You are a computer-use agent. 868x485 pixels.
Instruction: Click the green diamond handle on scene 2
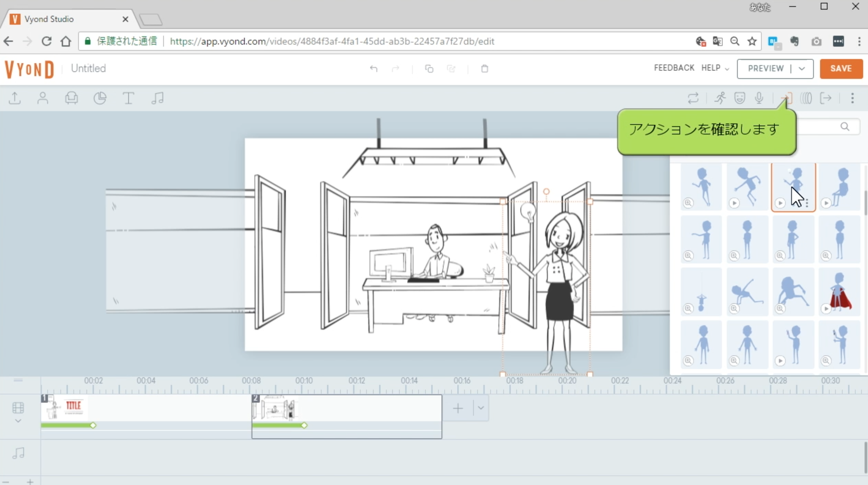(x=304, y=425)
